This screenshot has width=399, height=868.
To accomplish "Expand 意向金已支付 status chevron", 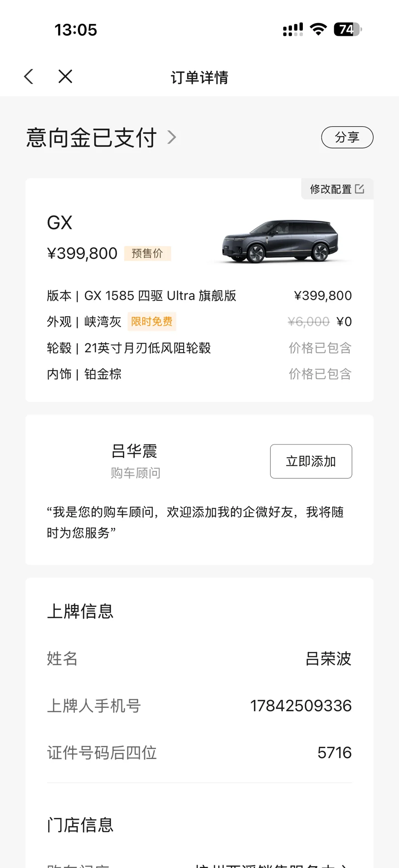I will (171, 137).
